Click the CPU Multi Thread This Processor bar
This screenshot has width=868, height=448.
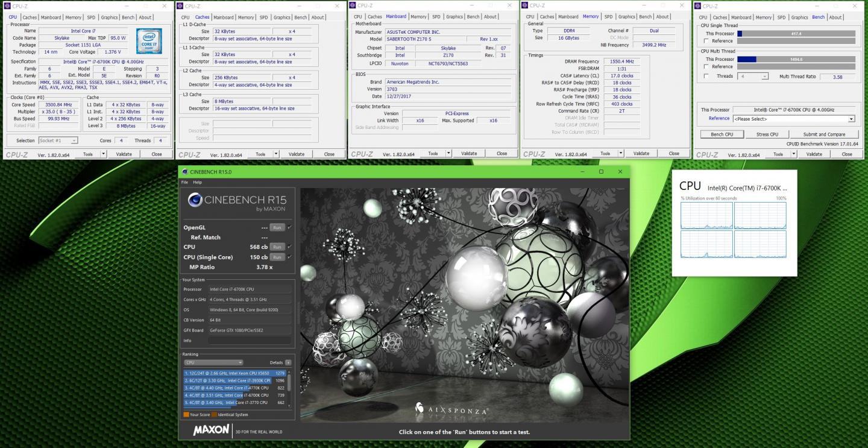(796, 59)
